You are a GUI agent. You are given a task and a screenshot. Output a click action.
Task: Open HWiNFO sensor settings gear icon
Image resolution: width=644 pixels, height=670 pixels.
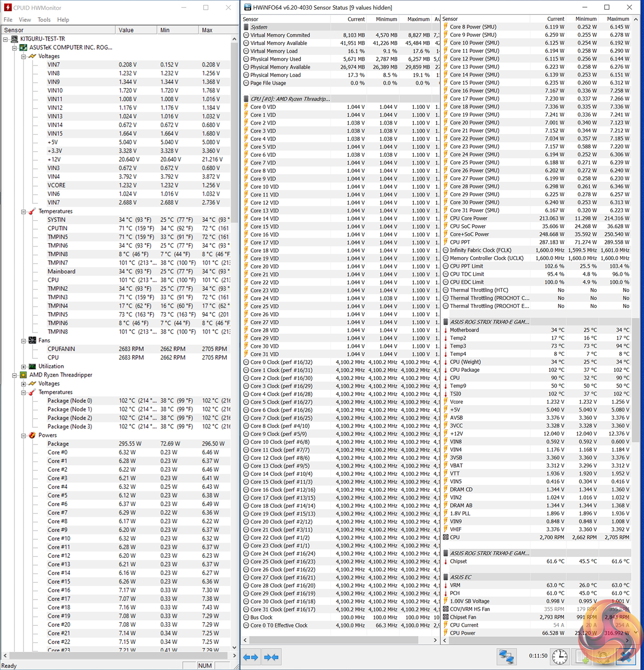[x=604, y=657]
